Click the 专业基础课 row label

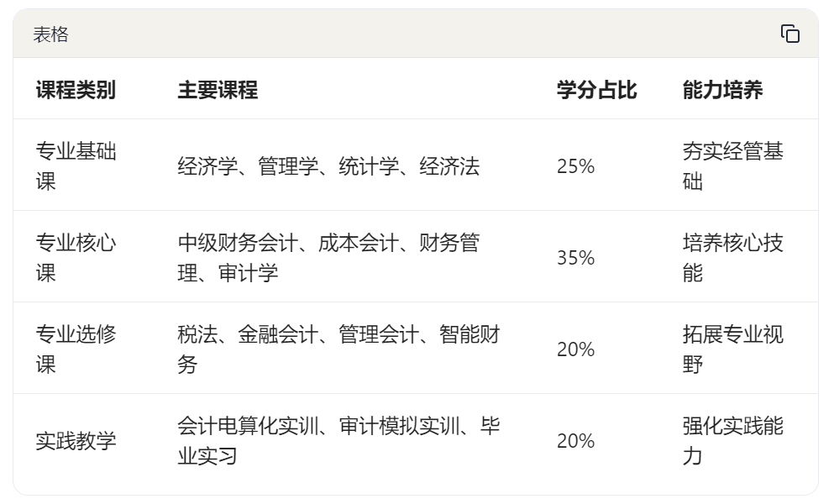(x=76, y=166)
